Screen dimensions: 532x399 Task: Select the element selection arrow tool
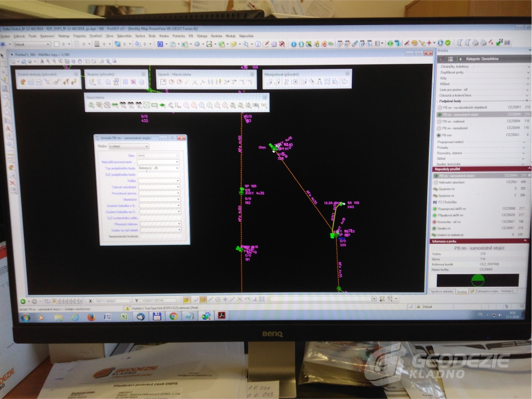3,56
